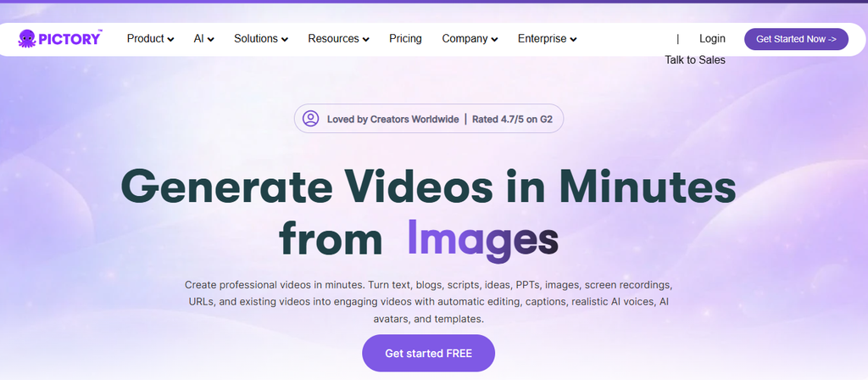
Task: Click Talk to Sales link
Action: (x=695, y=60)
